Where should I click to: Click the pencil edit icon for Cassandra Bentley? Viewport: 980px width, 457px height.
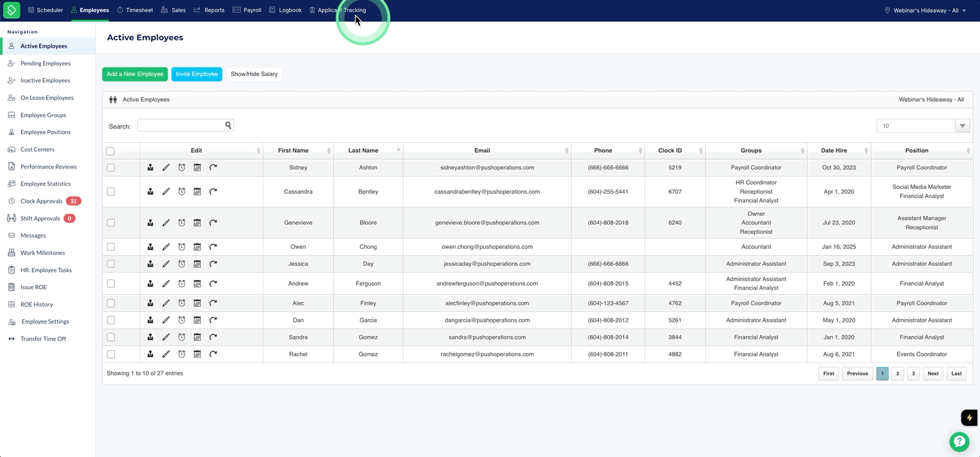click(166, 192)
